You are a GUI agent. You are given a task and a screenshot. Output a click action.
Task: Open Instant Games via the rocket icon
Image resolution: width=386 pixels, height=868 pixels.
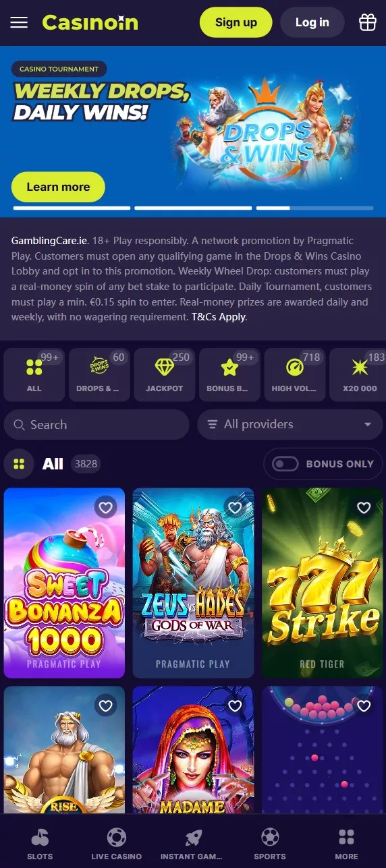[193, 844]
